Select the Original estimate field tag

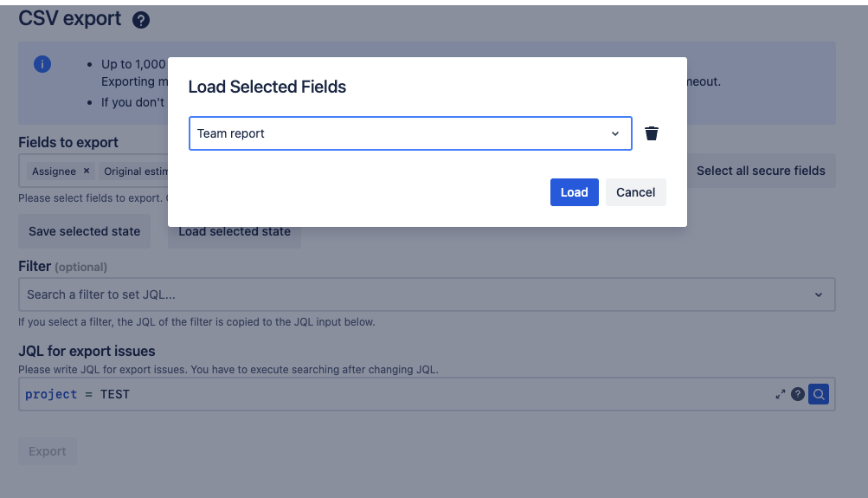click(x=134, y=171)
